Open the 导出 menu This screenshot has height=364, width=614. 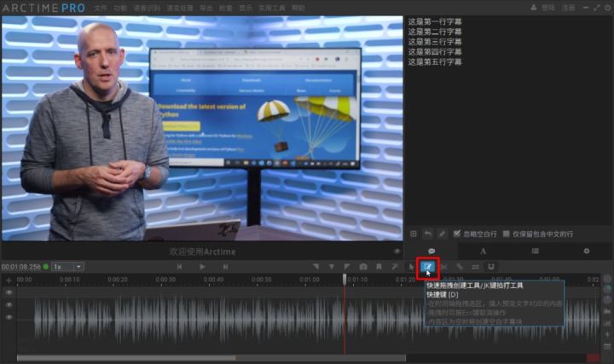206,7
